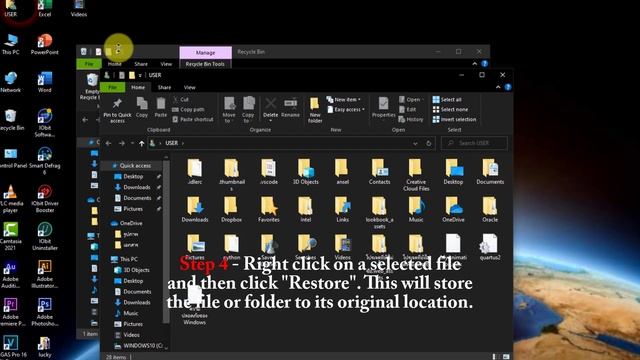Click USER in address bar path

click(x=171, y=143)
